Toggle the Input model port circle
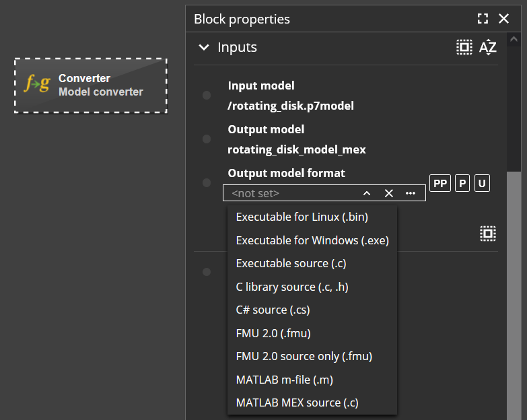 click(x=207, y=96)
